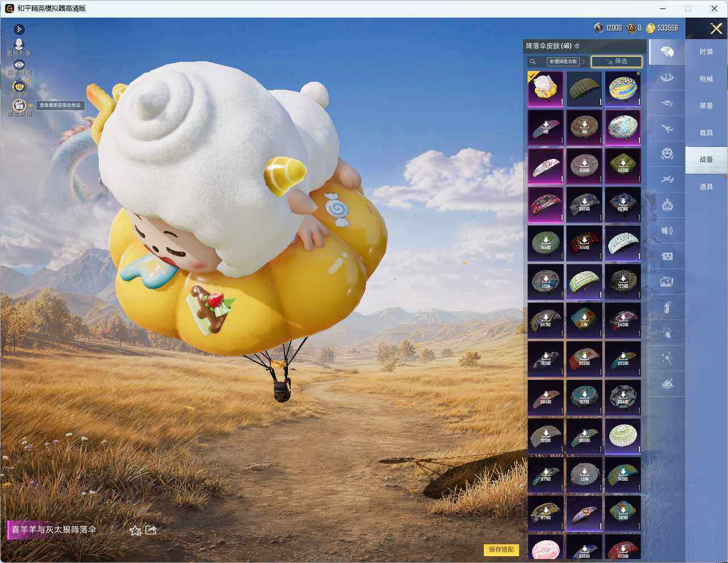Viewport: 728px width, 563px height.
Task: Switch to the 枪械 tab
Action: 706,79
